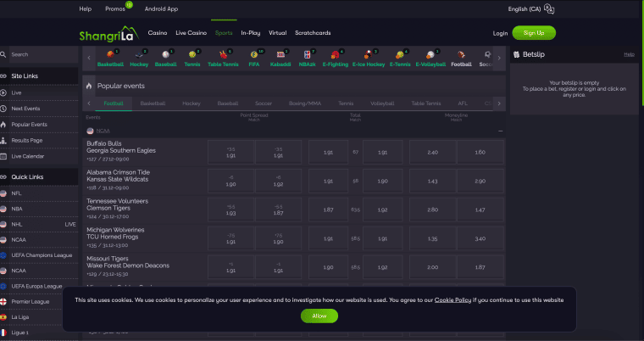
Task: Click the Betslip Help link
Action: point(629,54)
